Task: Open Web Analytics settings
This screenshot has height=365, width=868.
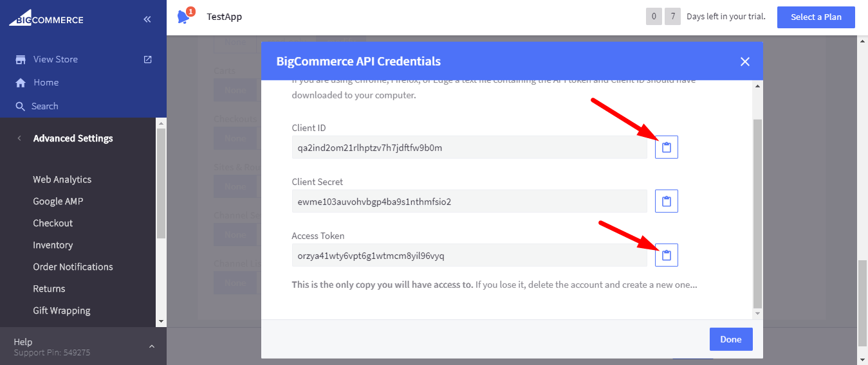Action: tap(62, 179)
